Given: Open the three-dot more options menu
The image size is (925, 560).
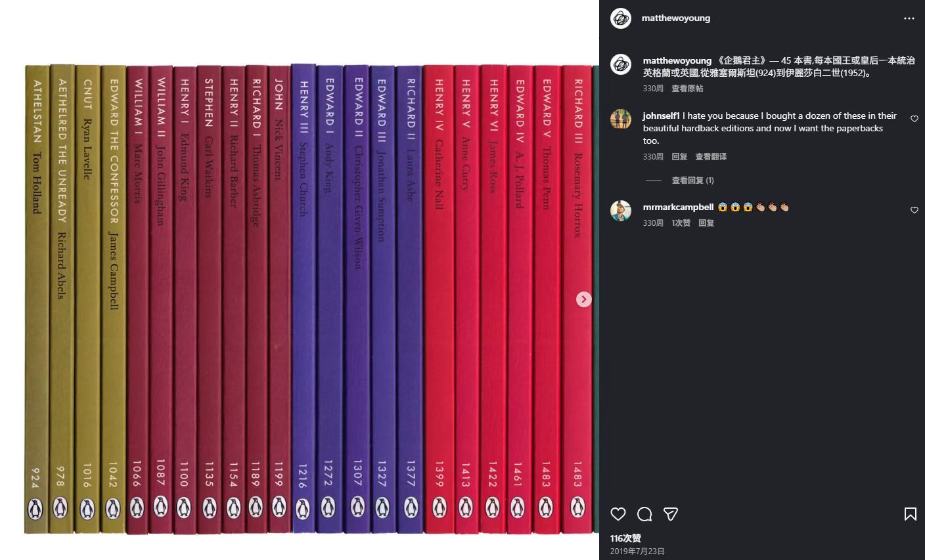Looking at the screenshot, I should [x=909, y=18].
